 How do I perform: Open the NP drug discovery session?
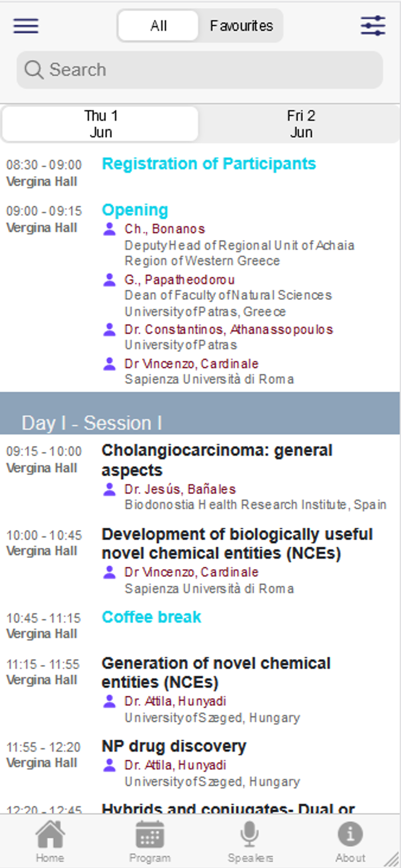click(174, 746)
